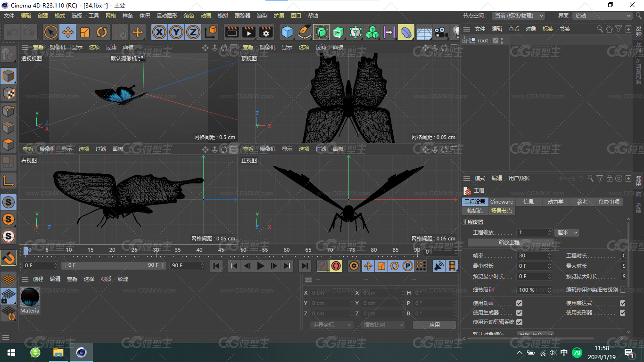Open the purple Bend deformer icon
This screenshot has width=644, height=362.
(406, 32)
